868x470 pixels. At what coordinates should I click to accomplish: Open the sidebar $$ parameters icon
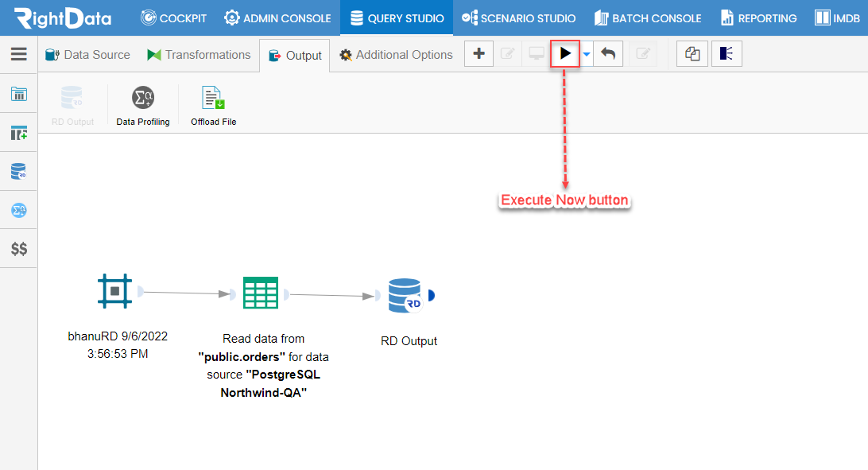(x=19, y=249)
